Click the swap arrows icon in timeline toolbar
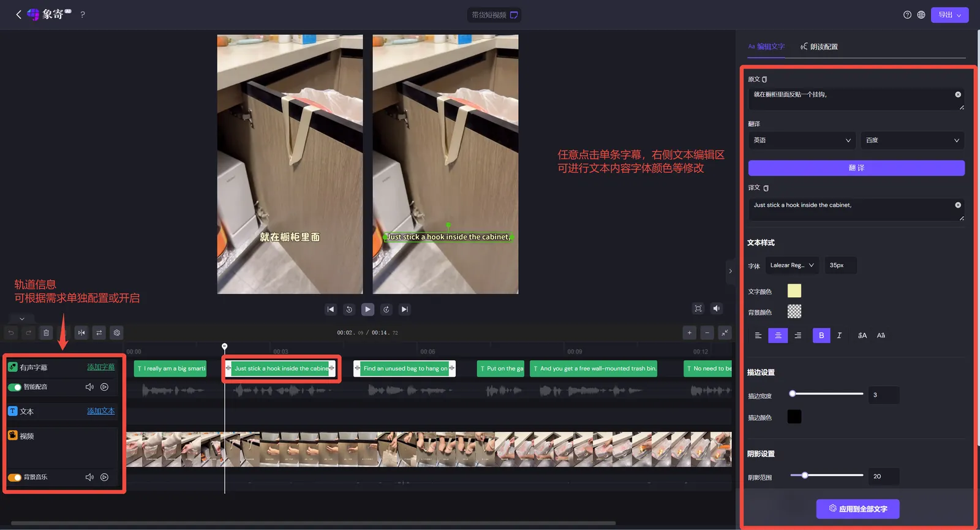 coord(99,333)
